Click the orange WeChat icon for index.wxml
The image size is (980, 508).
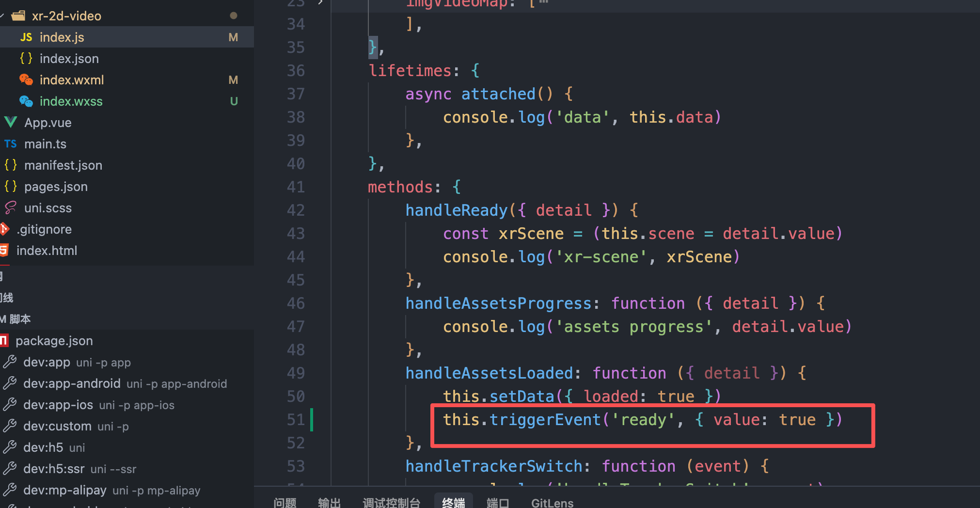pyautogui.click(x=26, y=79)
